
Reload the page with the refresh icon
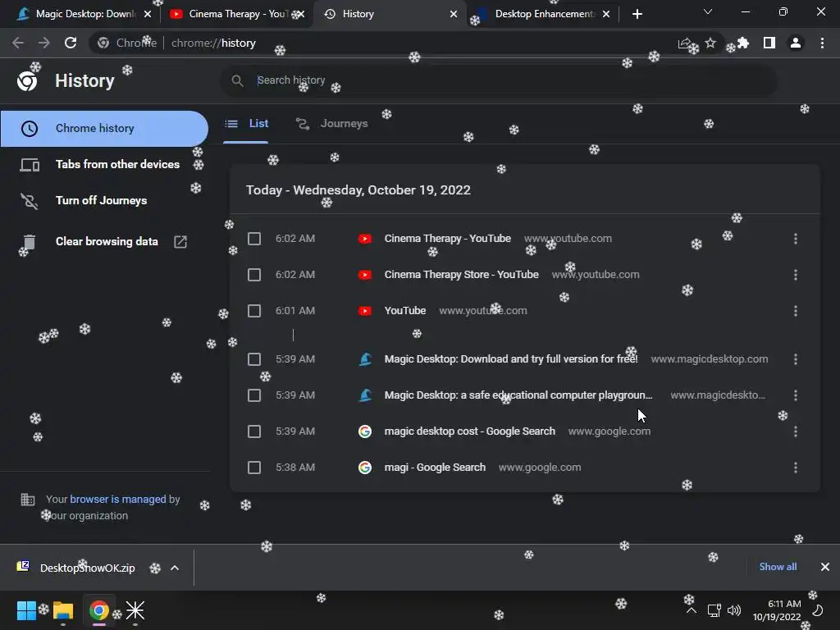point(71,43)
